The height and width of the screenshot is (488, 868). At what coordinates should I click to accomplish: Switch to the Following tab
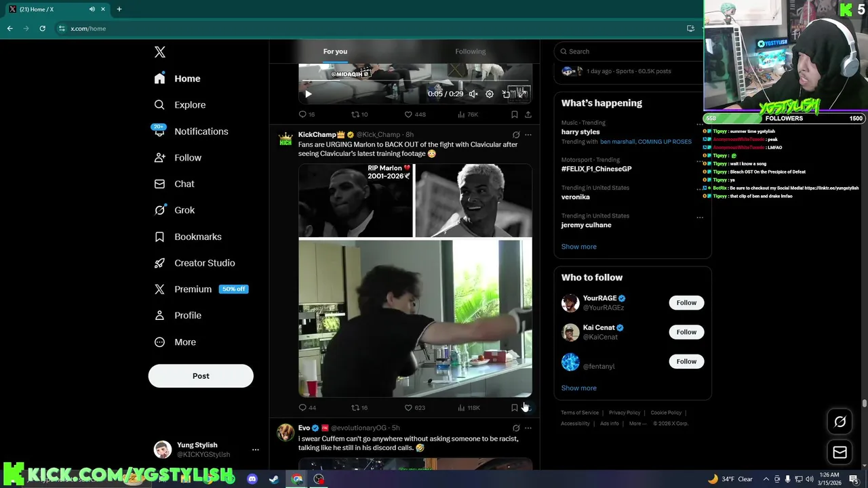click(470, 52)
